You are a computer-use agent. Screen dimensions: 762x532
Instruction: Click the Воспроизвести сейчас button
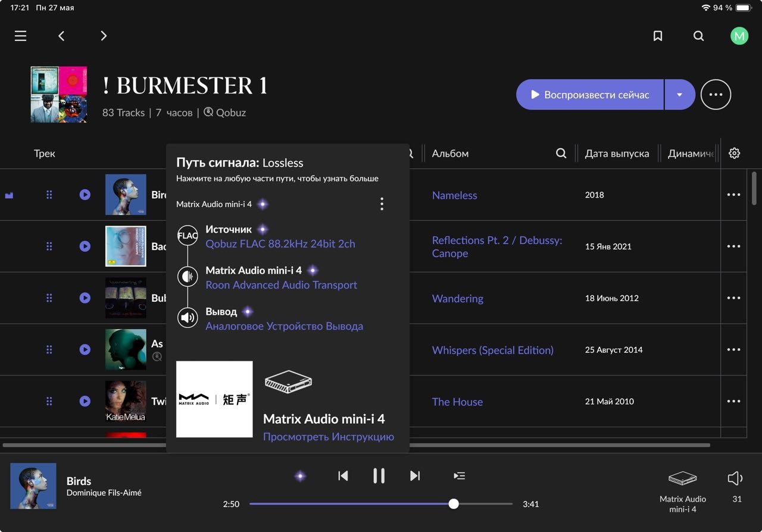pyautogui.click(x=589, y=95)
